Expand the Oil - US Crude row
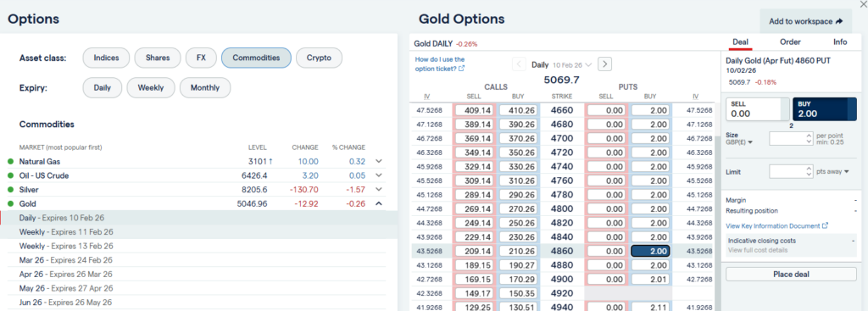 tap(379, 175)
